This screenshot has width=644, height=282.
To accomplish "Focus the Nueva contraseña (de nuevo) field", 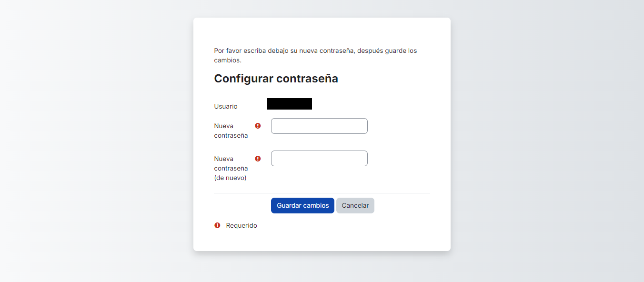I will (319, 159).
